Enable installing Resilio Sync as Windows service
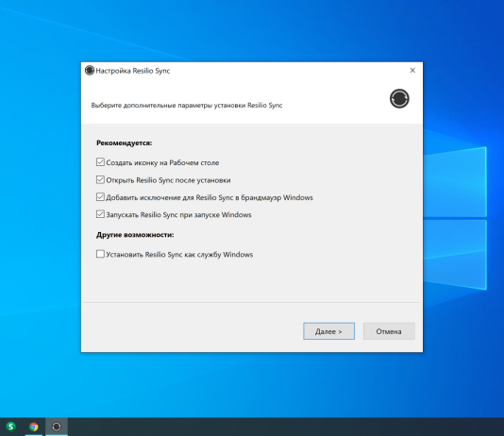 (100, 254)
